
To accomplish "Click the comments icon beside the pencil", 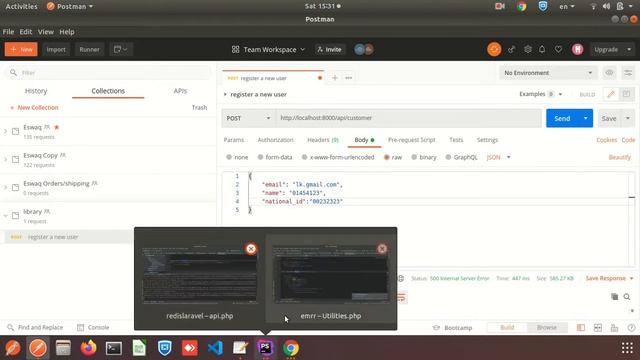I will [626, 94].
